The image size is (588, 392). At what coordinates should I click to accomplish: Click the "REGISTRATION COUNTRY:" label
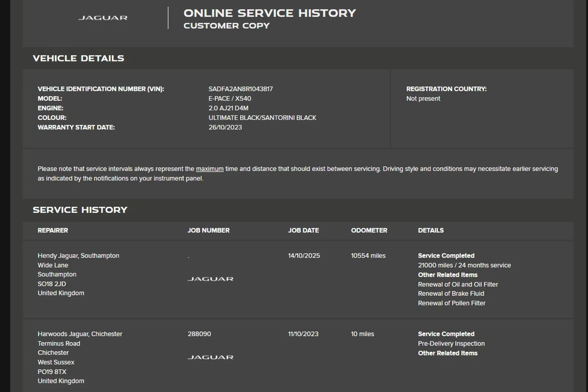click(447, 89)
